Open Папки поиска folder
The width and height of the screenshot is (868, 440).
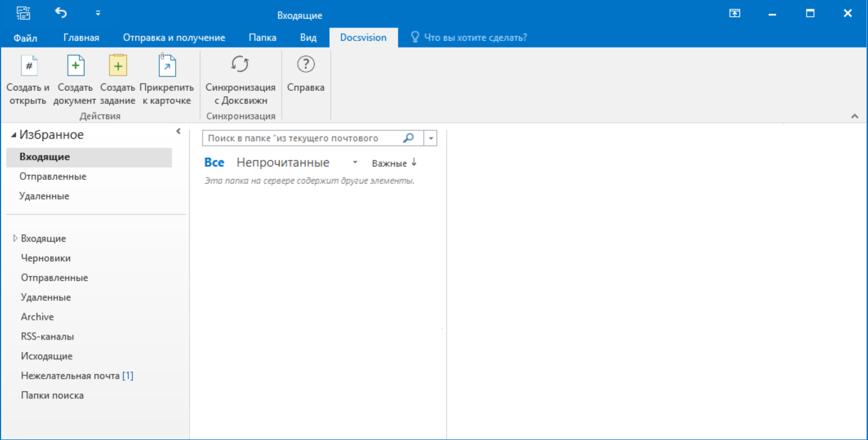click(x=52, y=395)
